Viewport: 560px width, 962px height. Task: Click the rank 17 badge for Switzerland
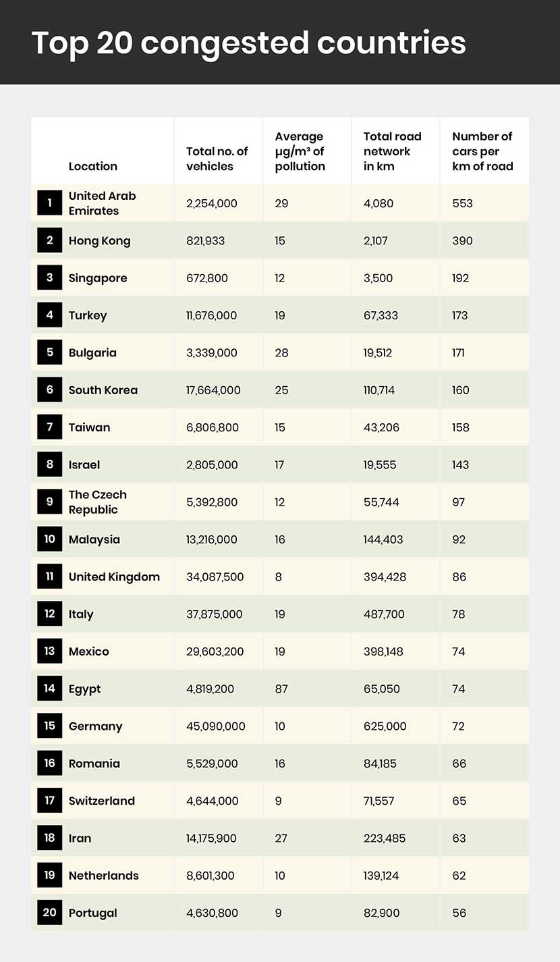(x=49, y=801)
